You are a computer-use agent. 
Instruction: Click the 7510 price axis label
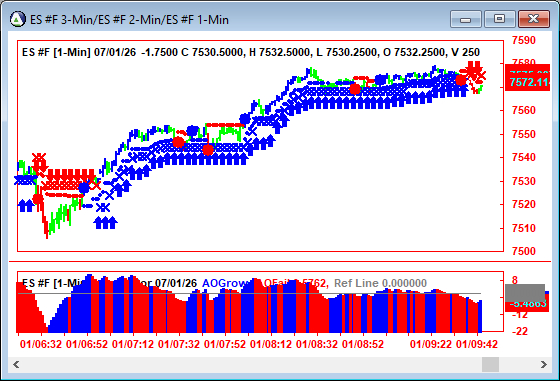[x=524, y=228]
